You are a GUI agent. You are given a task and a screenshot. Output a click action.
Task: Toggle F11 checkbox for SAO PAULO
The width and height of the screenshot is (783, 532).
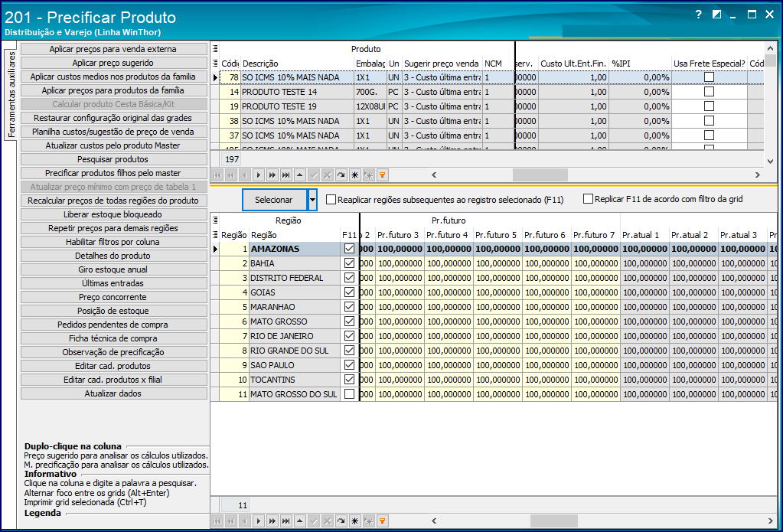(350, 364)
